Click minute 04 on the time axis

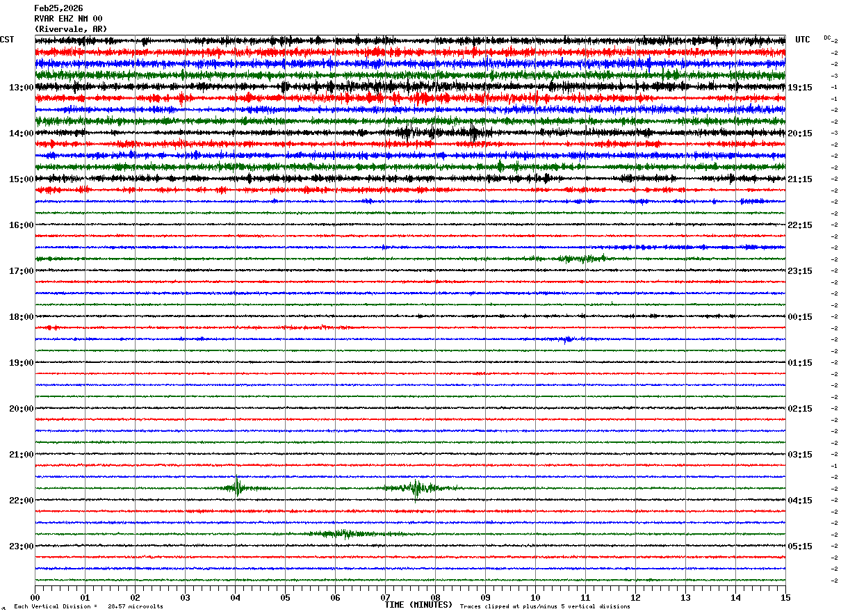[235, 597]
